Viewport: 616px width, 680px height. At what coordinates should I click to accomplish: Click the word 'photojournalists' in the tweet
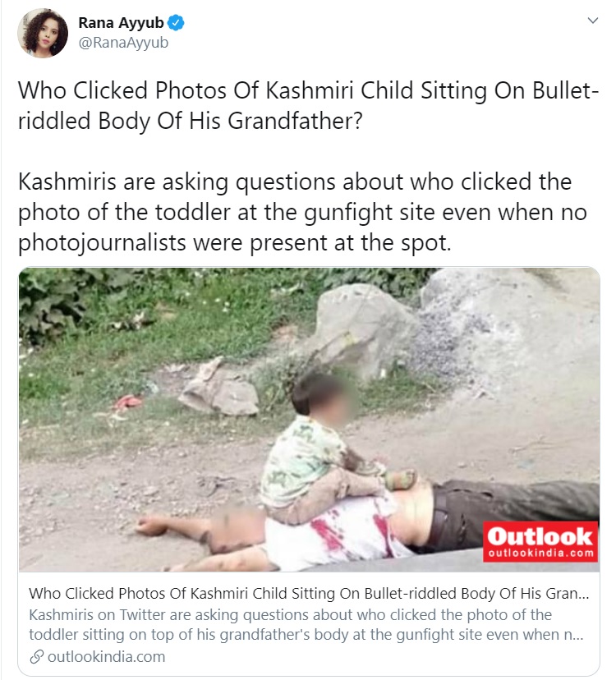[102, 242]
